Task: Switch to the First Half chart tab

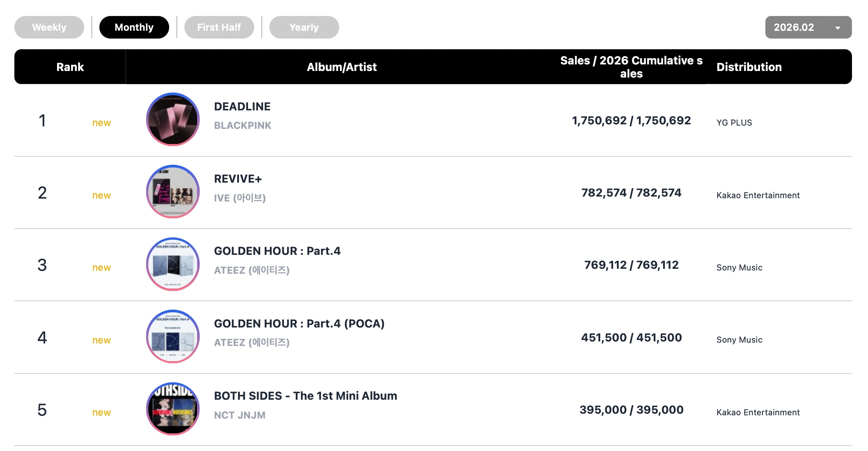Action: 219,27
